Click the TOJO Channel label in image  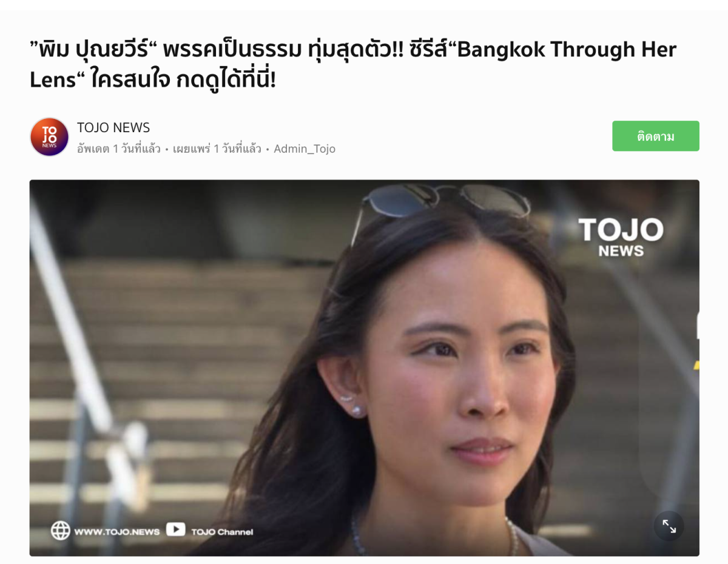pos(222,532)
